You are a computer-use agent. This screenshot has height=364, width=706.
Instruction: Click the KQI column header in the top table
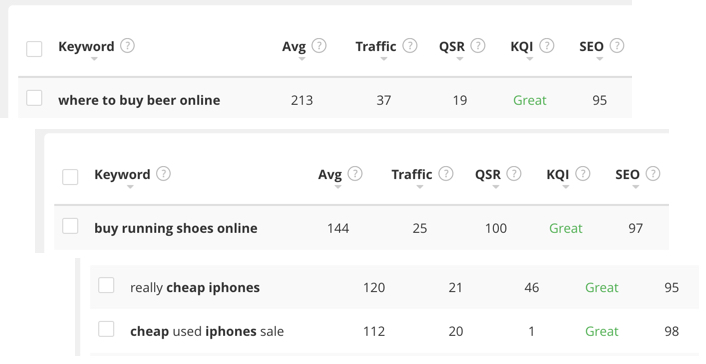pyautogui.click(x=522, y=46)
